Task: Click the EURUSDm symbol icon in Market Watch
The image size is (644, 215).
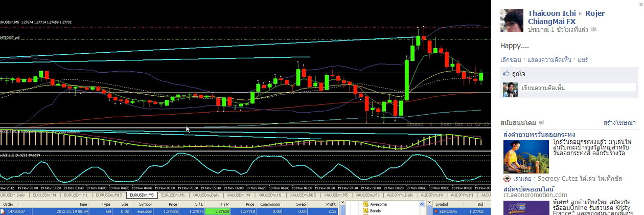Action: (x=436, y=211)
